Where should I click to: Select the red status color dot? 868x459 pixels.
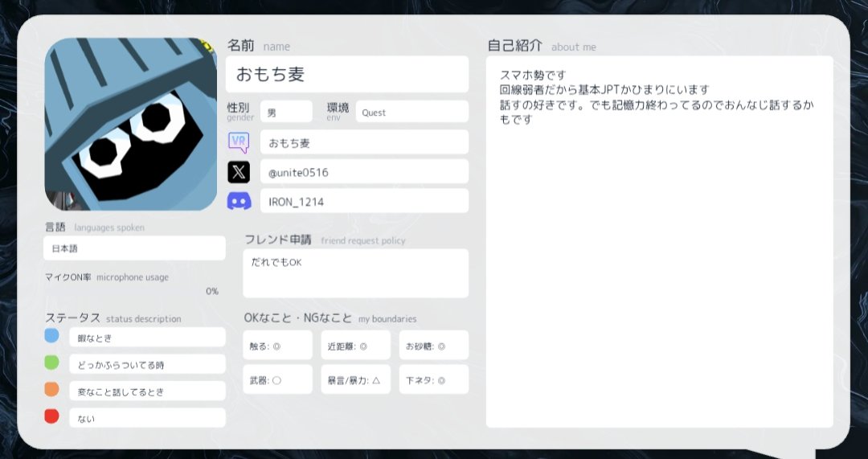pyautogui.click(x=51, y=416)
